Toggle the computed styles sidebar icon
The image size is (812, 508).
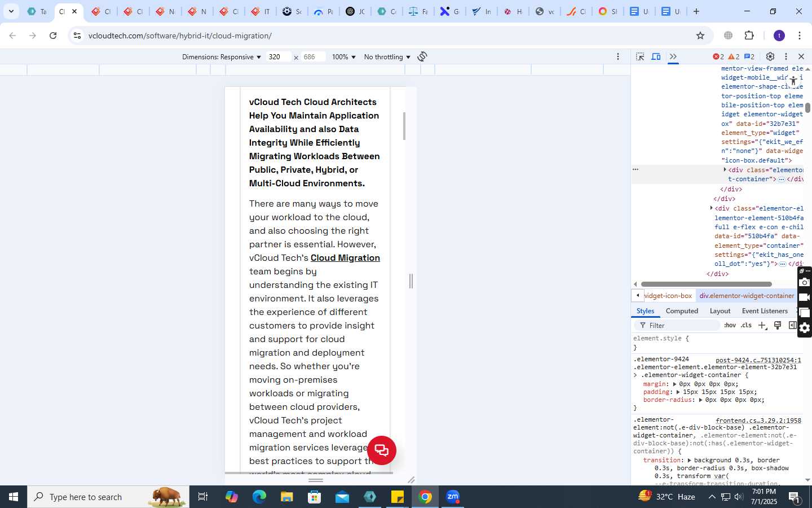792,325
